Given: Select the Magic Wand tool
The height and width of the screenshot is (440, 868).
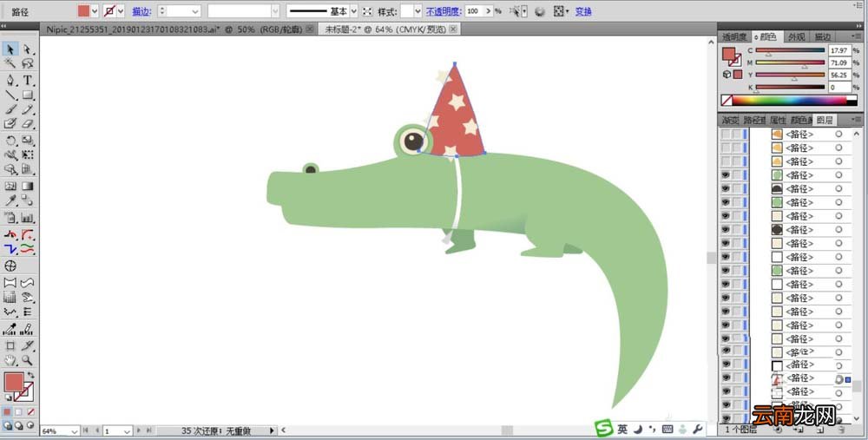Looking at the screenshot, I should tap(10, 63).
